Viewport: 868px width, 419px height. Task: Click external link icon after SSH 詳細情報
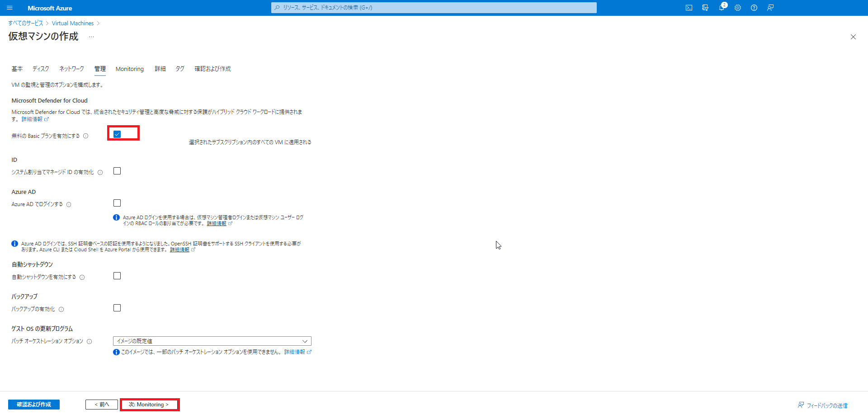coord(193,250)
